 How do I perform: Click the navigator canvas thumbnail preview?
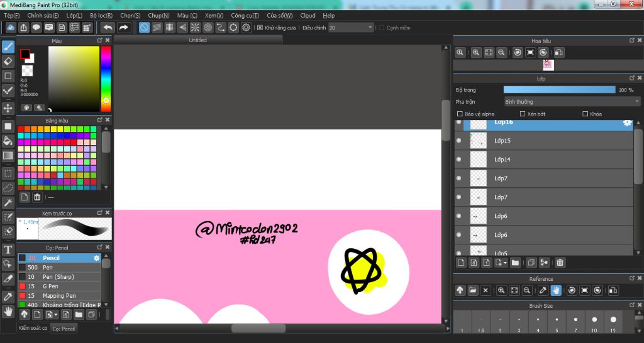[548, 65]
